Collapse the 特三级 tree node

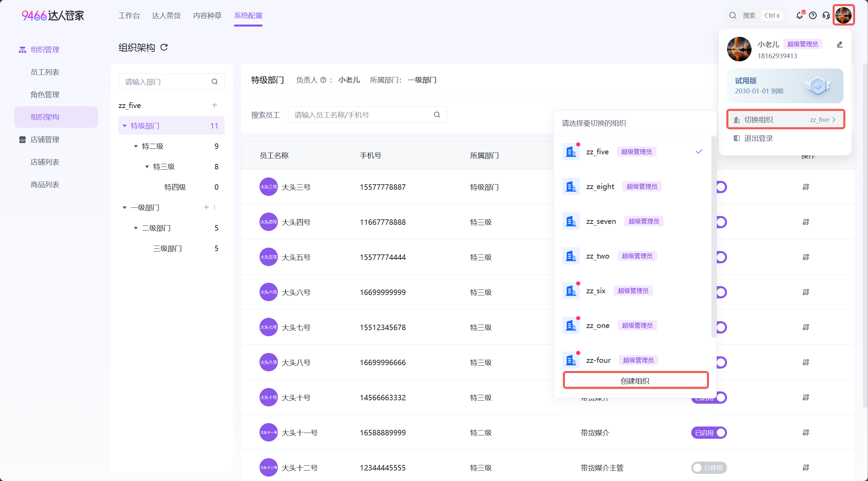coord(147,167)
